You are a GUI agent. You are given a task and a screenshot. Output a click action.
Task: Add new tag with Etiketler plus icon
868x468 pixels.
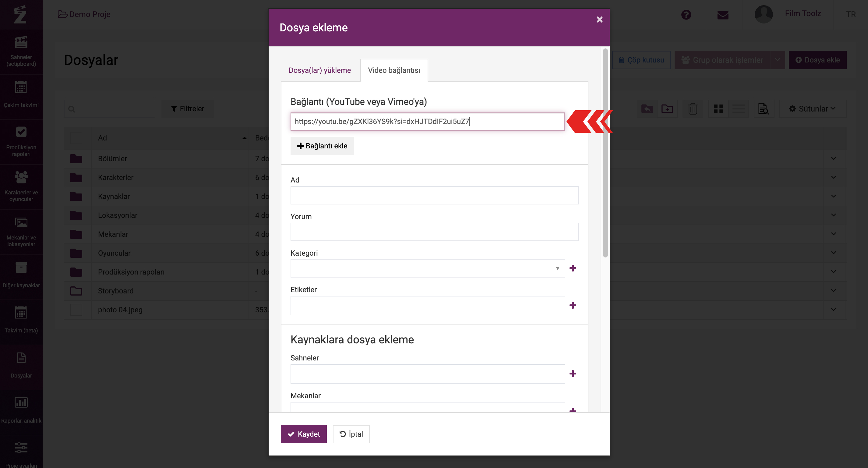tap(573, 305)
